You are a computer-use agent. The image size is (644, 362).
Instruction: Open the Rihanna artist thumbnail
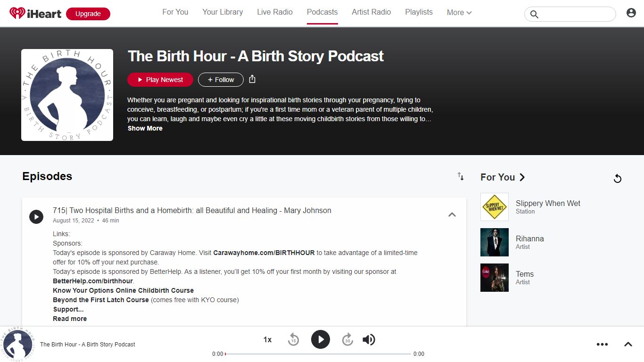[495, 242]
